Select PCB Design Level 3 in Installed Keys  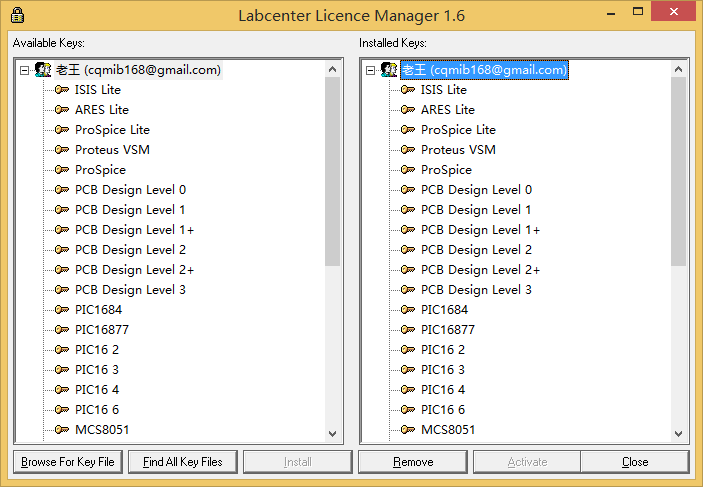[x=476, y=290]
